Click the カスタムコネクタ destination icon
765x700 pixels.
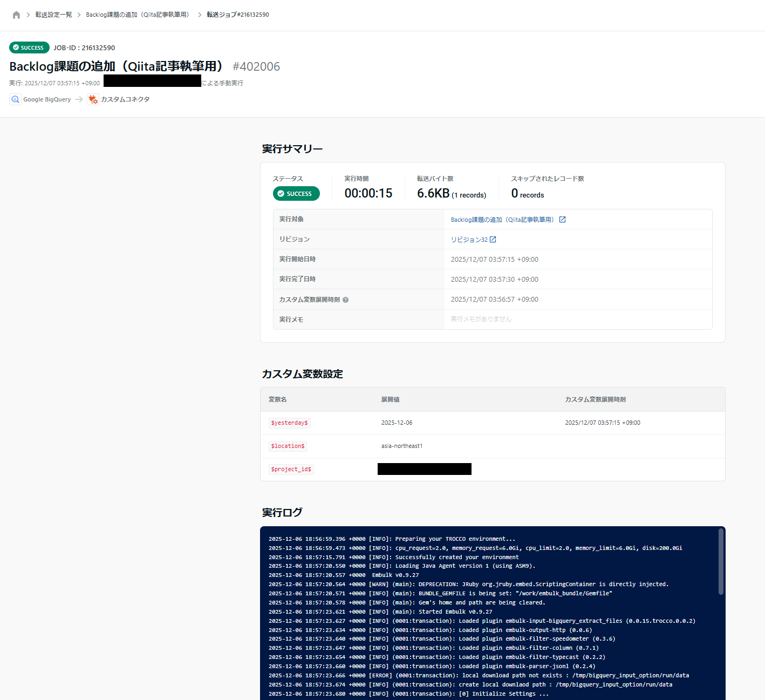93,99
